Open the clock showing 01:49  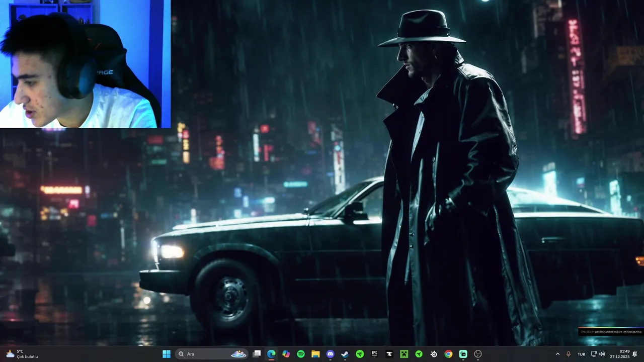(619, 354)
